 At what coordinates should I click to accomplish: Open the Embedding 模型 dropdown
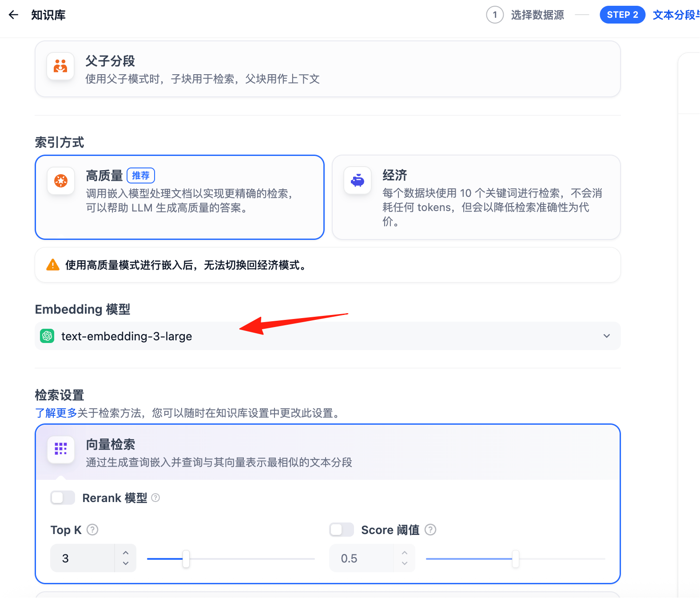tap(328, 336)
